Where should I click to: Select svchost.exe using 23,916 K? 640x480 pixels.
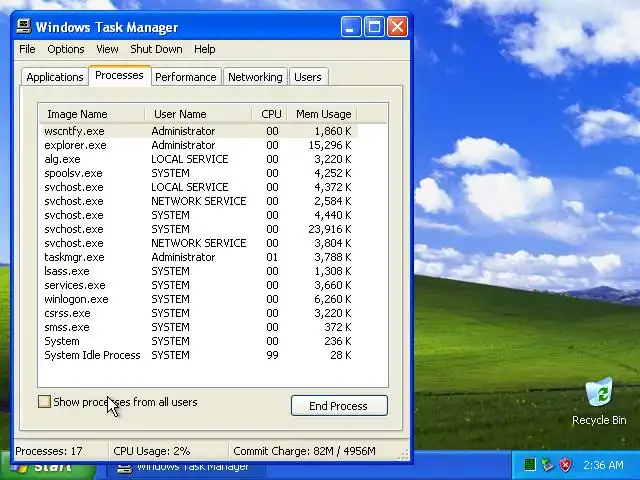click(x=198, y=229)
